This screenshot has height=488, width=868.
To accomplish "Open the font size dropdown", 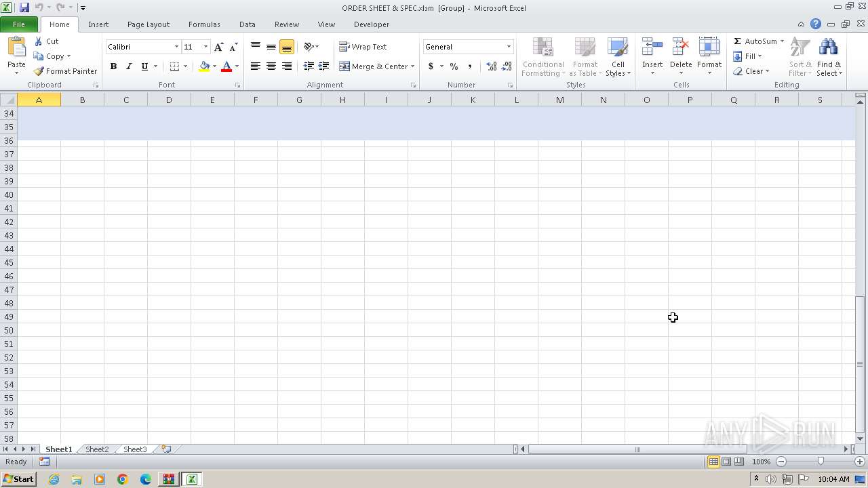I will (205, 47).
